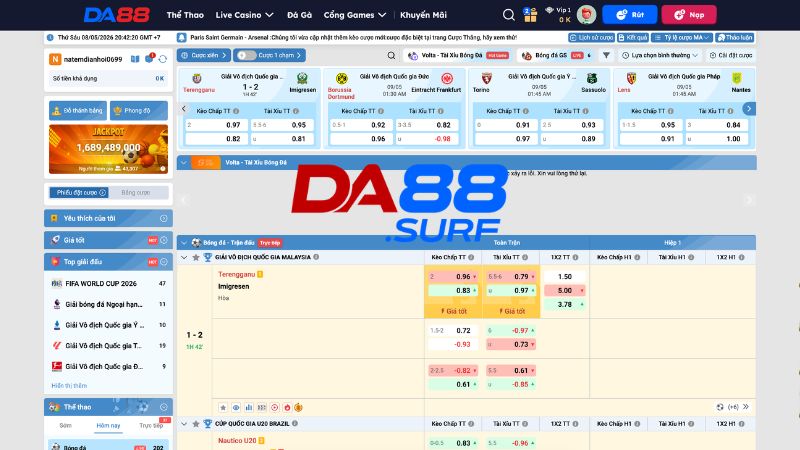Open the Phong độ button
Viewport: 800px width, 450px height.
click(139, 110)
